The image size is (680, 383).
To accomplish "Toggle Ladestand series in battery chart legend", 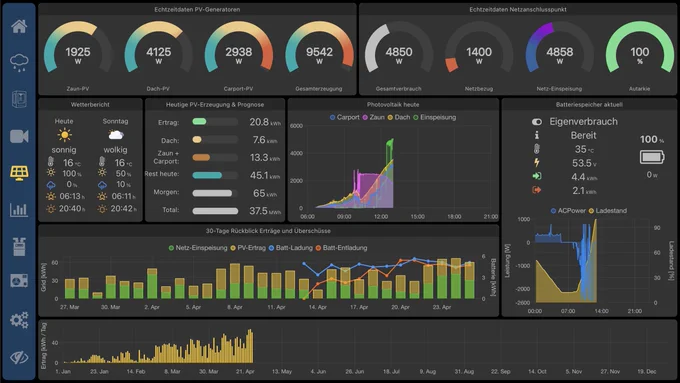I will [x=608, y=210].
